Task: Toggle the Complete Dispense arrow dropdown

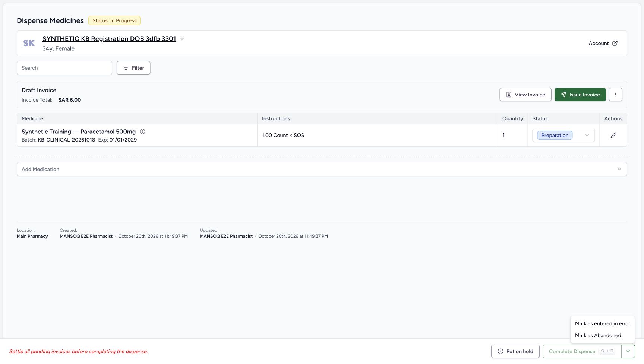Action: [628, 351]
